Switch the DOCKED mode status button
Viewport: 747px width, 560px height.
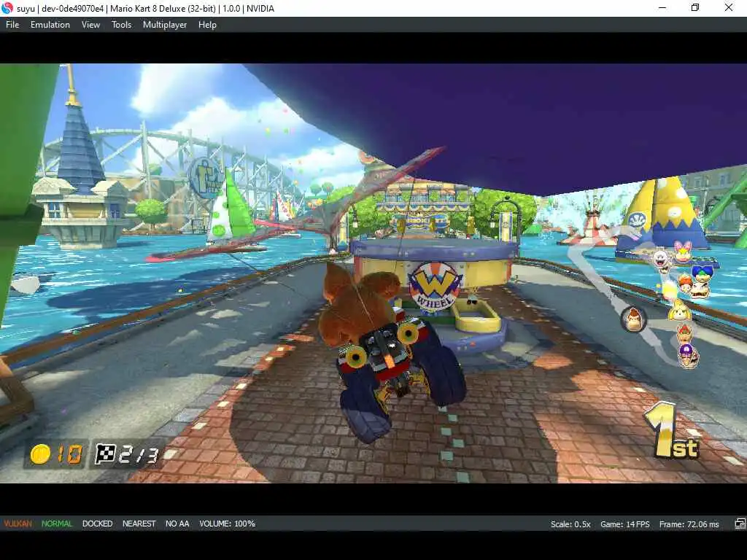[x=97, y=524]
